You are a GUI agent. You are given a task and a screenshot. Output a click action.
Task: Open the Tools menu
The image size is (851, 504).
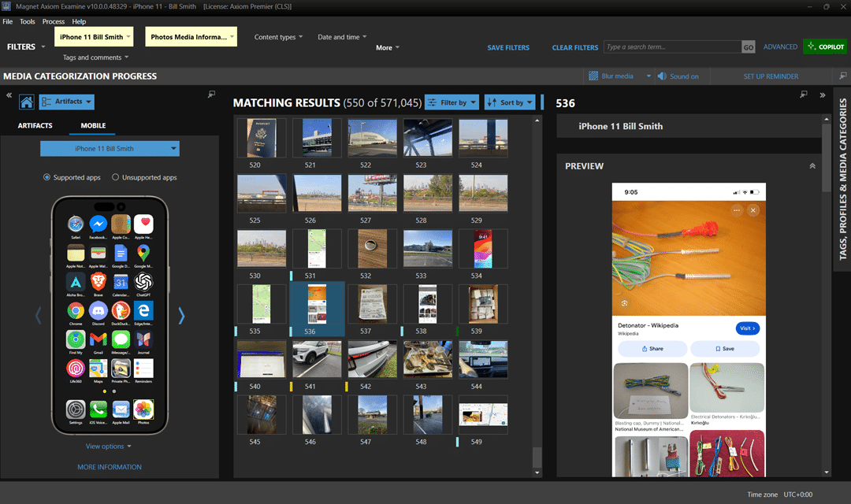click(27, 22)
